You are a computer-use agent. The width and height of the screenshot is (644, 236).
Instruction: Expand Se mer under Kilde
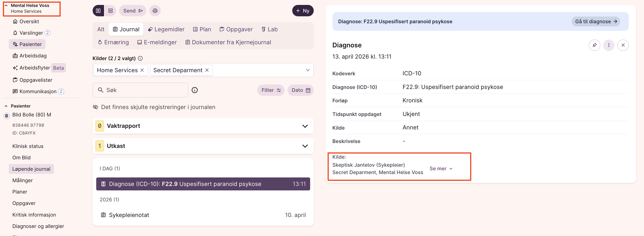tap(441, 169)
